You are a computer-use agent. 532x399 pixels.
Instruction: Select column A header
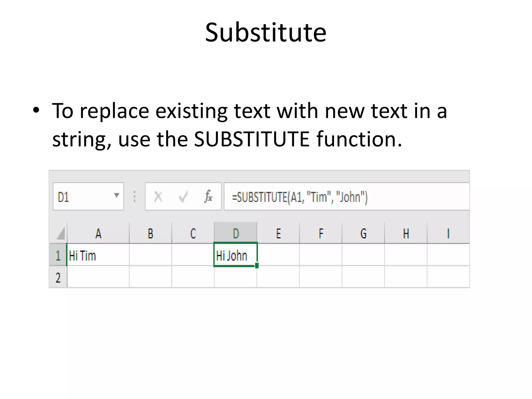tap(98, 233)
